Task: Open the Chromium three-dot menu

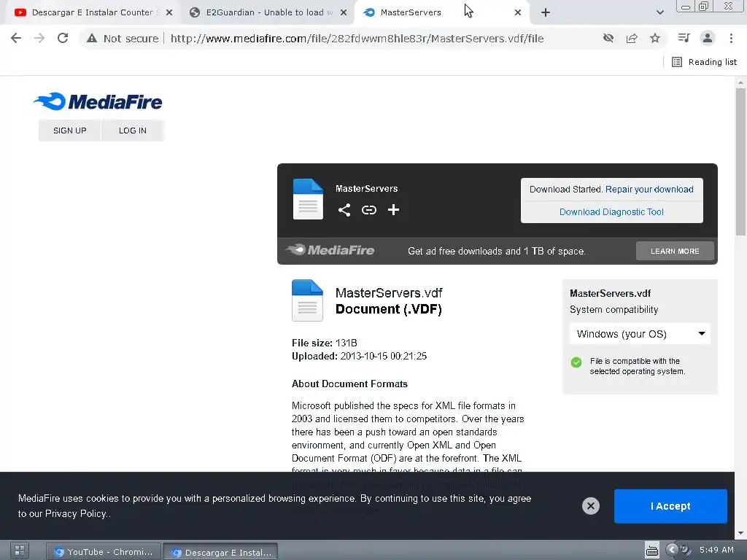Action: pos(731,38)
